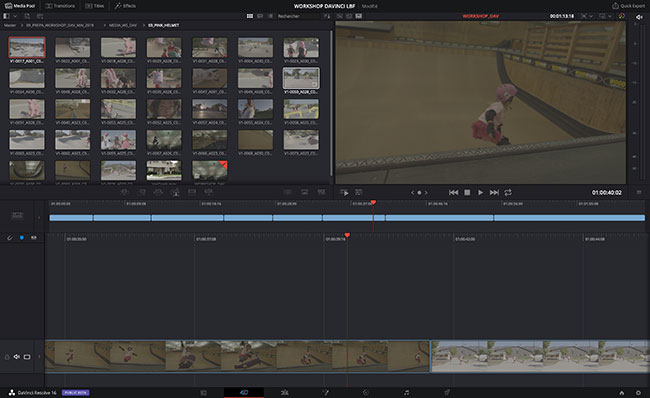
Task: Open the Media page at bottom
Action: click(204, 392)
